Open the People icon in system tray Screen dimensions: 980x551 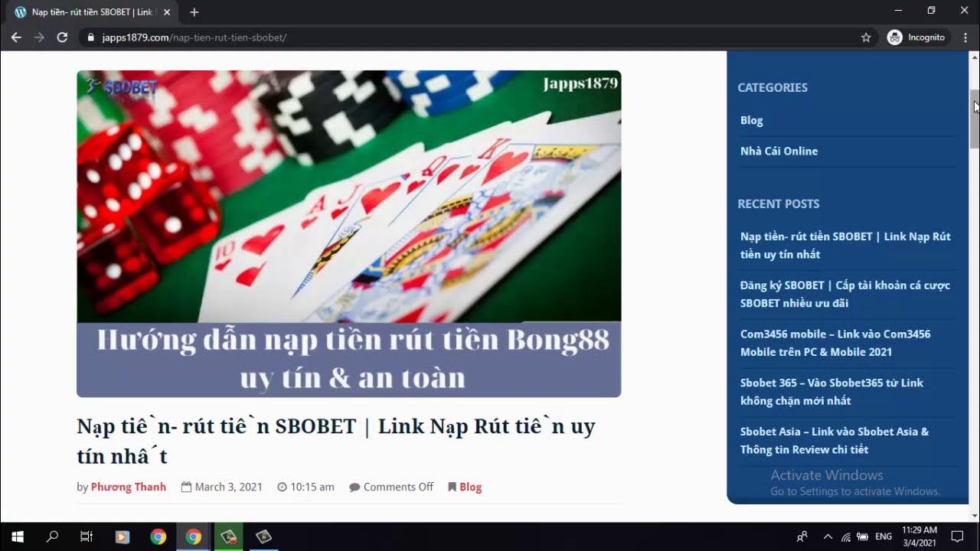[x=802, y=536]
